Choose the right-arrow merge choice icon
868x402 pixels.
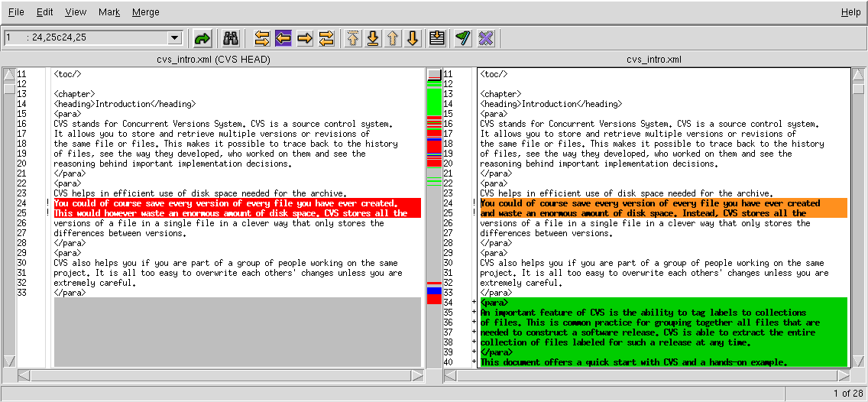(x=305, y=38)
